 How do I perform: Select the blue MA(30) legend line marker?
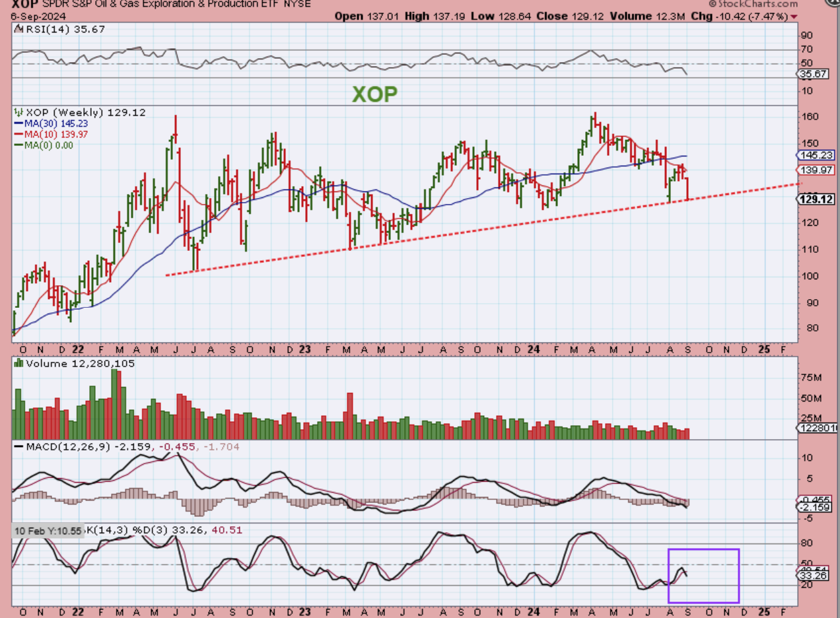tap(18, 123)
